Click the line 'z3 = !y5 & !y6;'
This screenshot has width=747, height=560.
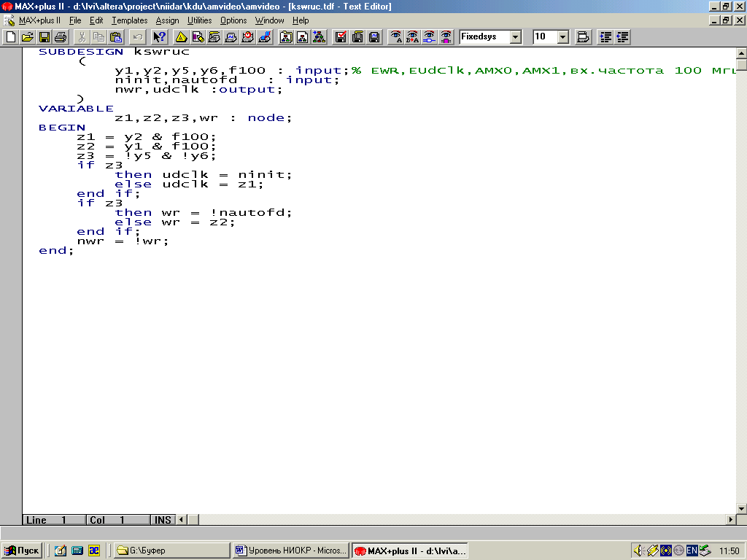click(147, 156)
